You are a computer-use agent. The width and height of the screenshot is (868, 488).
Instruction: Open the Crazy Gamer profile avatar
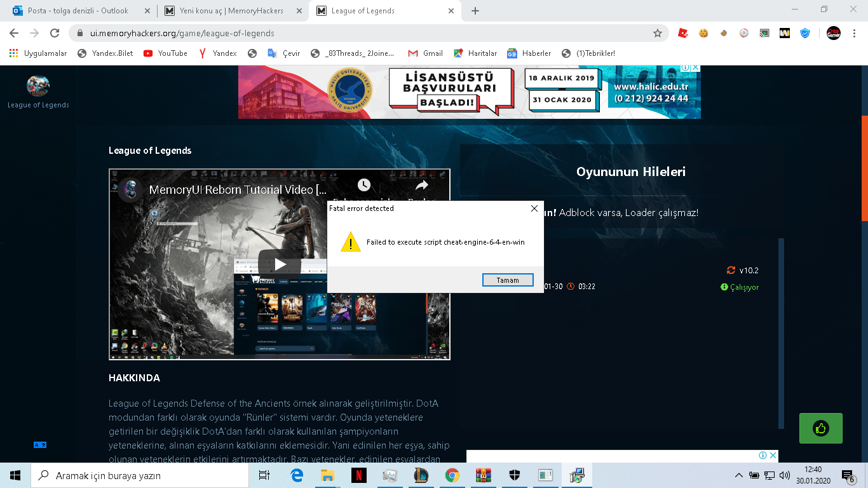tap(833, 33)
